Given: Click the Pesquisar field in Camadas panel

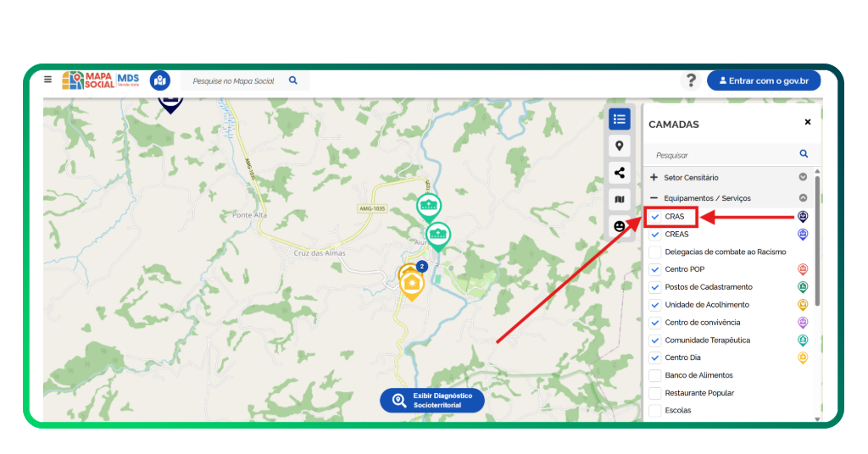Looking at the screenshot, I should pyautogui.click(x=721, y=155).
